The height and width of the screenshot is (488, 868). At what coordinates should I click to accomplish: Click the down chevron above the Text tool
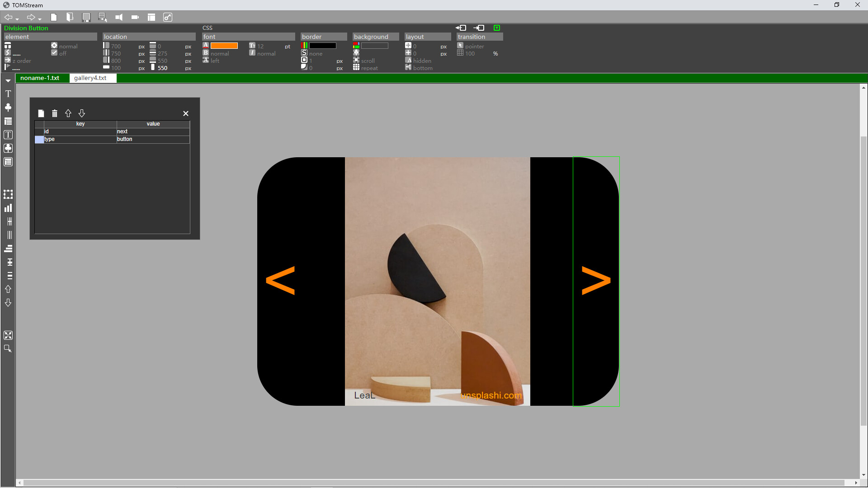click(x=8, y=80)
